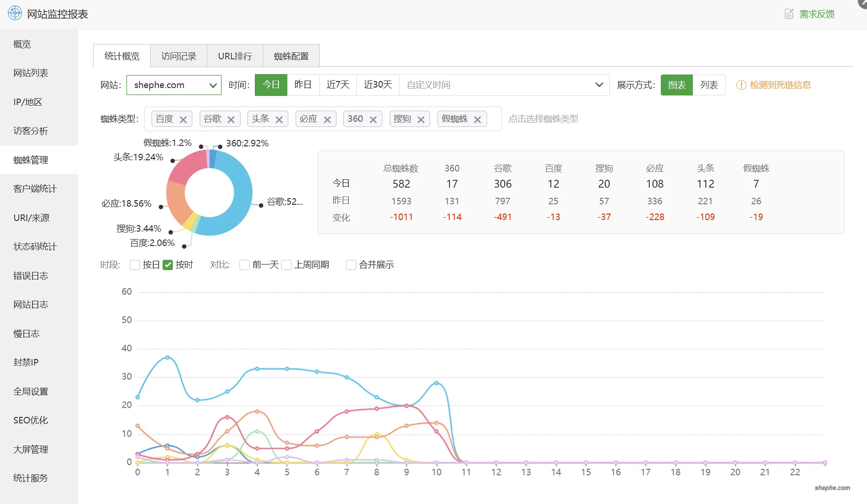867x504 pixels.
Task: Enable 合并展示 display option
Action: point(351,265)
